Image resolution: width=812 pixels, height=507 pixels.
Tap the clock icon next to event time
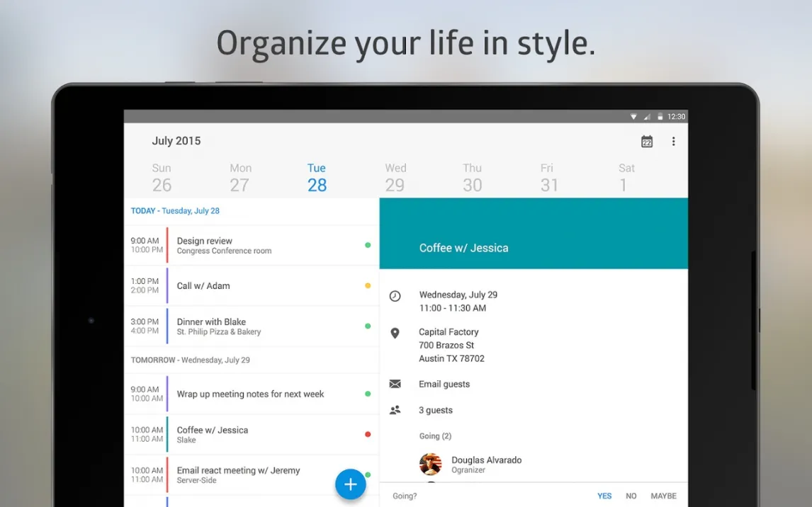[395, 296]
